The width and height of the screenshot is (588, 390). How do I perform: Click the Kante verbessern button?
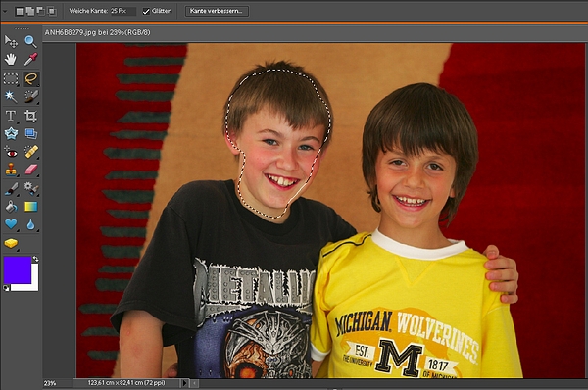tap(217, 11)
